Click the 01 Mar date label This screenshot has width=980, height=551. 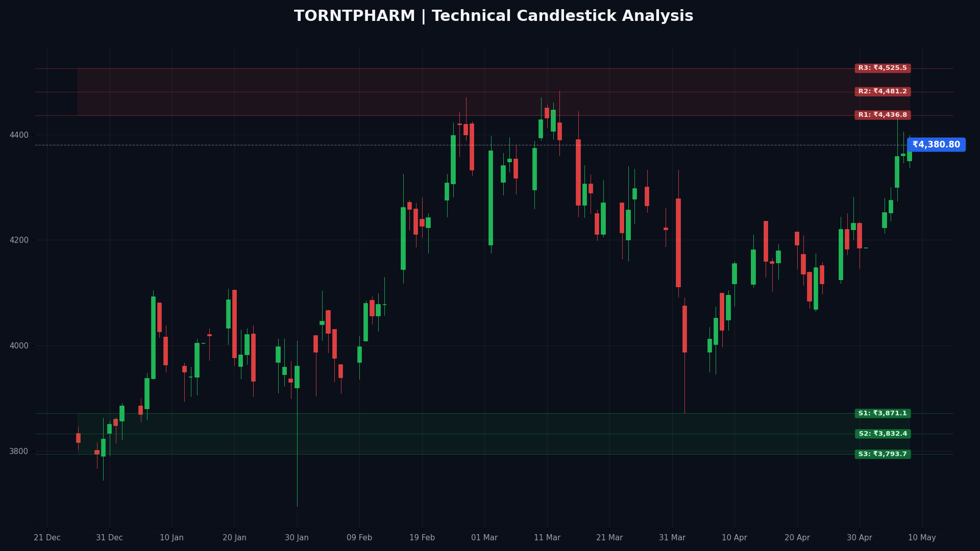click(x=484, y=538)
